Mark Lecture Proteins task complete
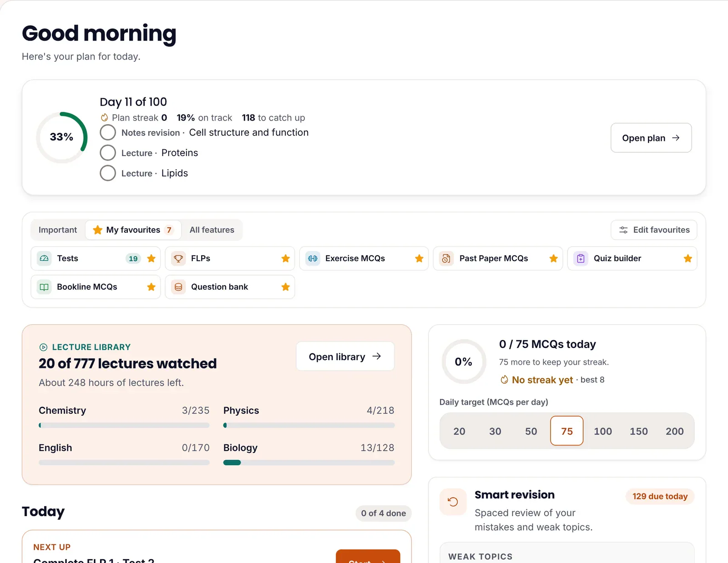 coord(108,153)
